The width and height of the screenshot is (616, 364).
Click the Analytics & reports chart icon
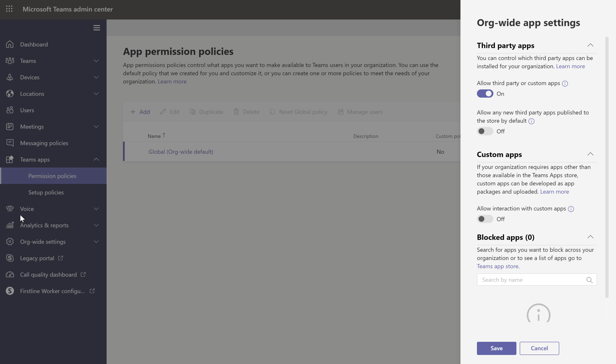pyautogui.click(x=10, y=225)
